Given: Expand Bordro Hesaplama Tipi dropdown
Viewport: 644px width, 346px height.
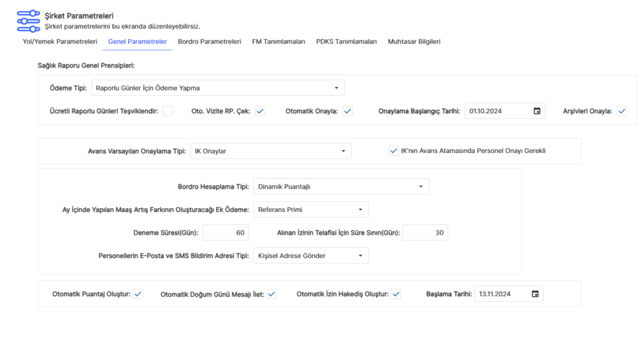Looking at the screenshot, I should point(341,187).
